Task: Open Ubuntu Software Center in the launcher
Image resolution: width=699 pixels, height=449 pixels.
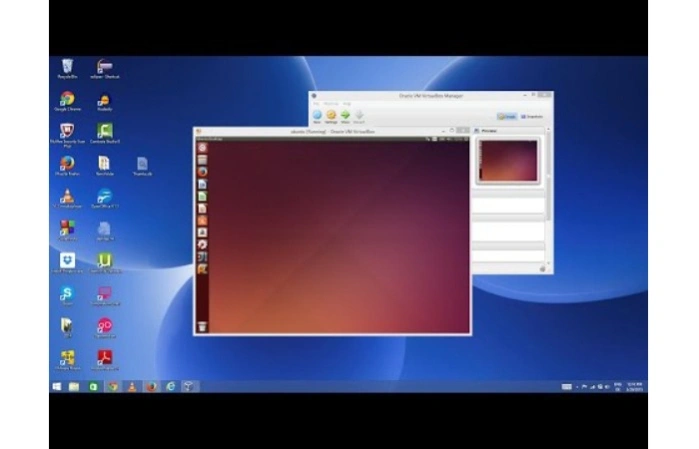Action: click(x=202, y=220)
